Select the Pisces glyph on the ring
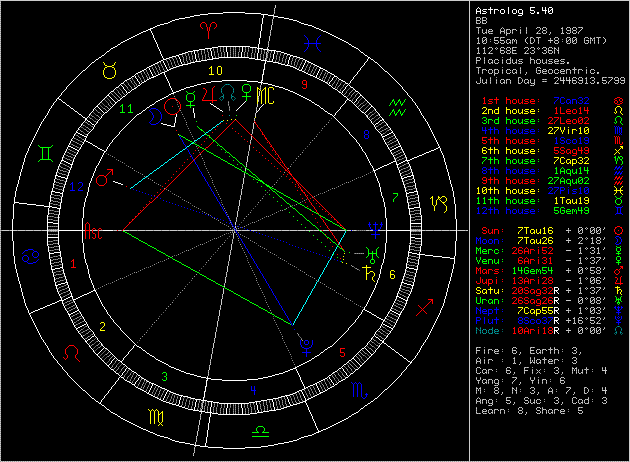 (x=315, y=42)
